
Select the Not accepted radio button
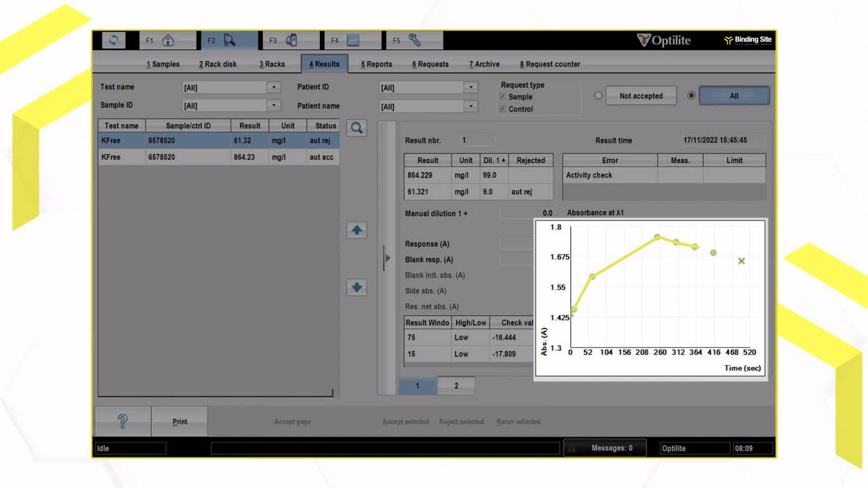point(598,96)
